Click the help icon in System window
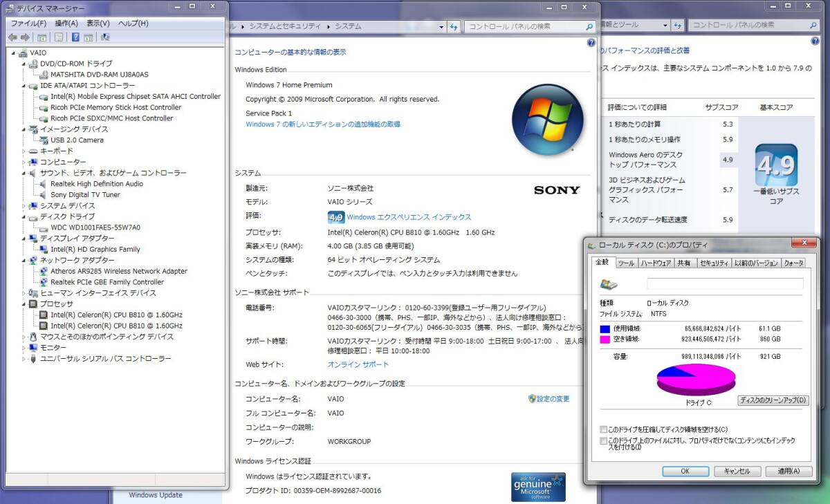The width and height of the screenshot is (830, 504). tap(591, 42)
